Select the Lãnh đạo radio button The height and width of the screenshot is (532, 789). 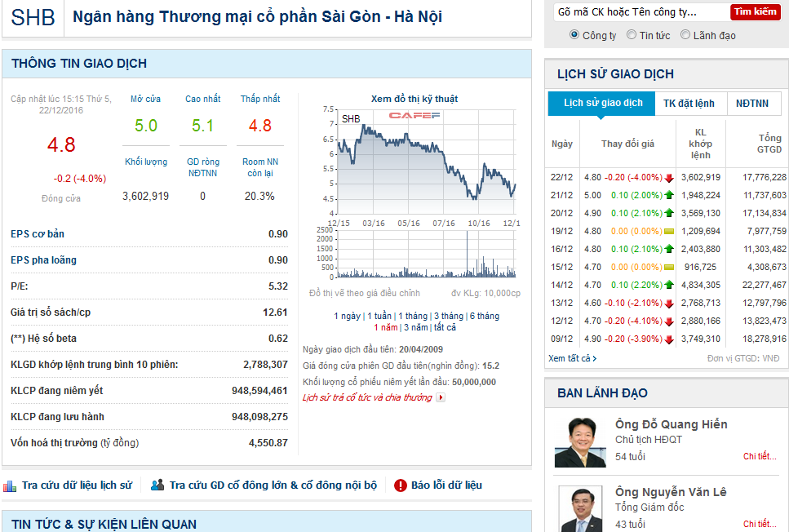[x=685, y=35]
